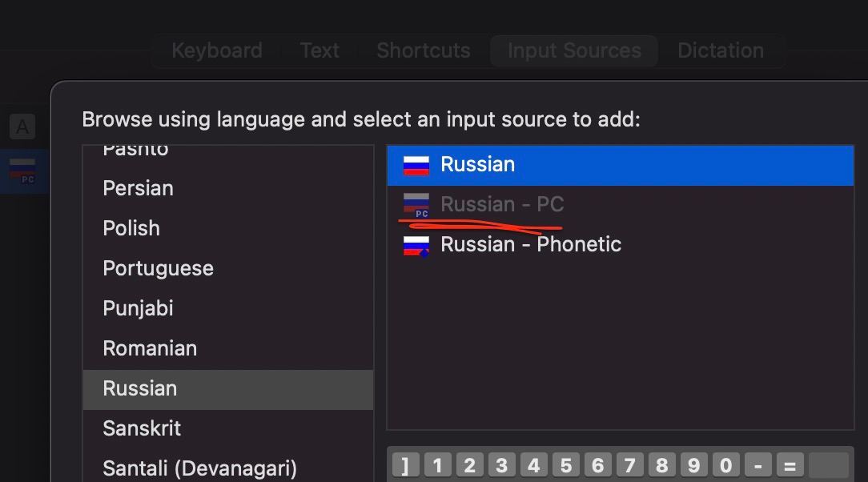
Task: Select Persian in the language list
Action: pyautogui.click(x=139, y=188)
